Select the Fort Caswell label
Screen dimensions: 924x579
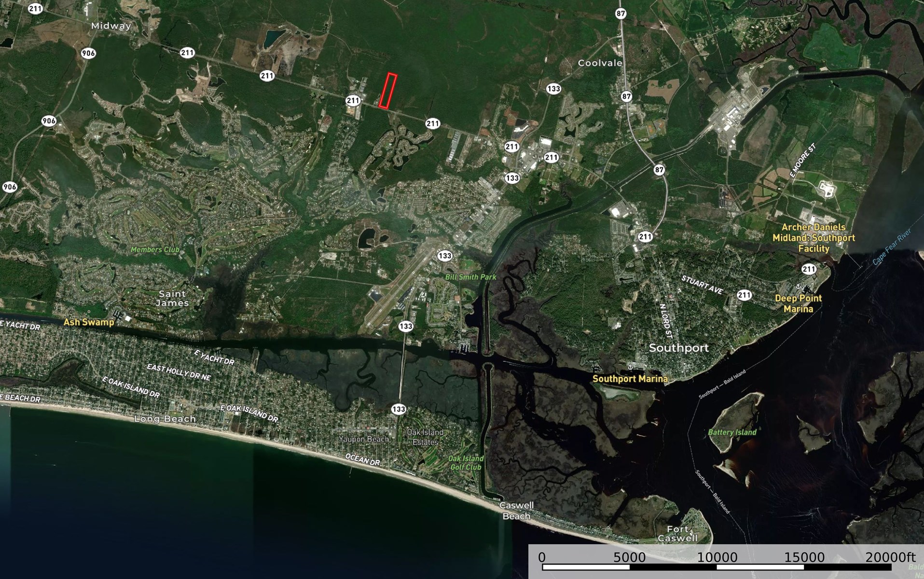(678, 534)
